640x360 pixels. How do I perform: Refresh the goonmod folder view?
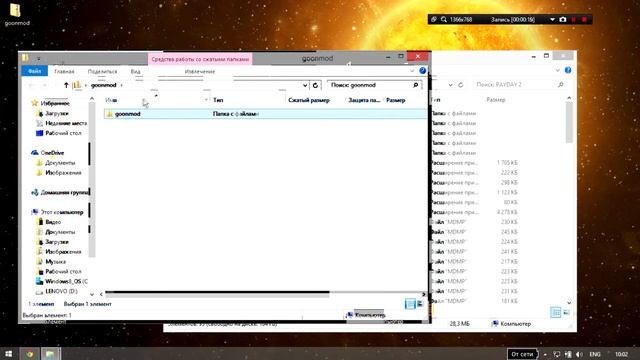click(315, 85)
